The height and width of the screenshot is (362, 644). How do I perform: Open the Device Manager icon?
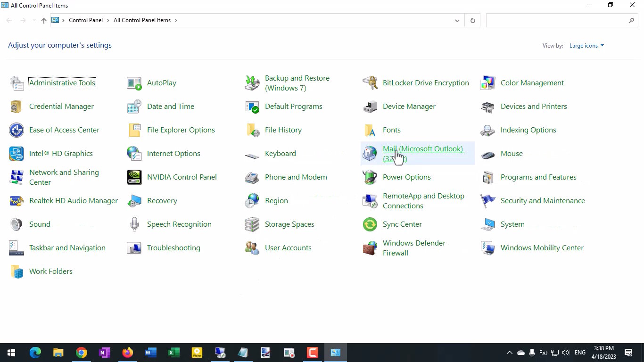pos(370,107)
